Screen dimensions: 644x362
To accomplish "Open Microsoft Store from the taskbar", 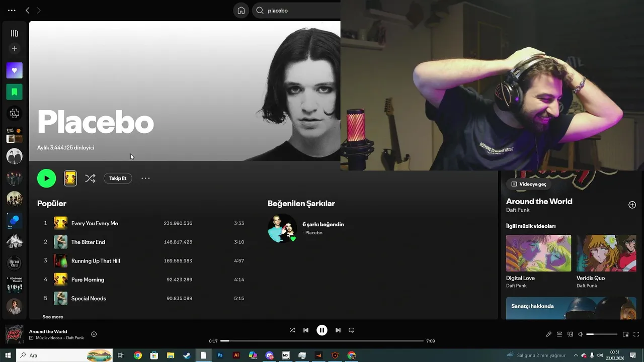I will point(154,355).
